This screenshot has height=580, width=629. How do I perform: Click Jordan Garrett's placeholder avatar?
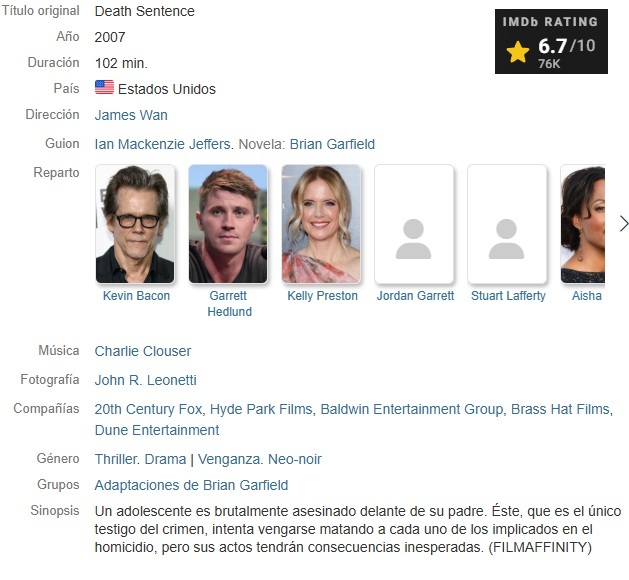pos(414,224)
